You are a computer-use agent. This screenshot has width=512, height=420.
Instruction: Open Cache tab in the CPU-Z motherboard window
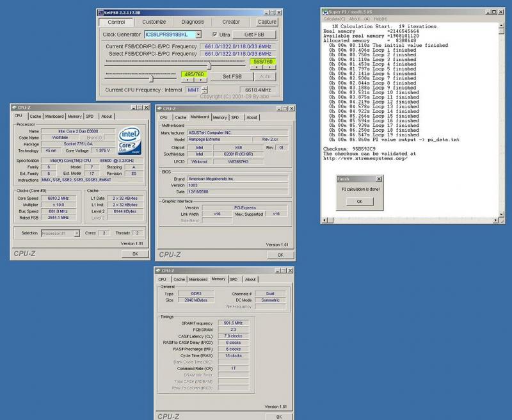point(180,117)
